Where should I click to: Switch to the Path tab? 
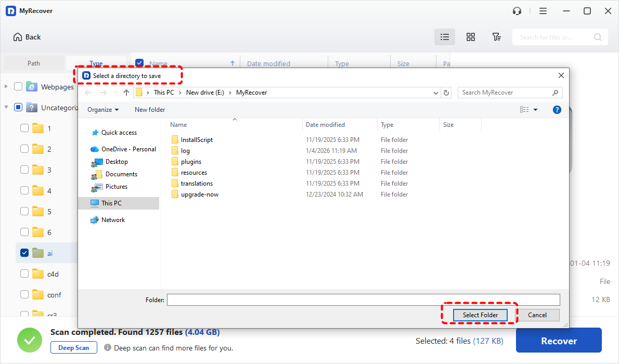(34, 63)
